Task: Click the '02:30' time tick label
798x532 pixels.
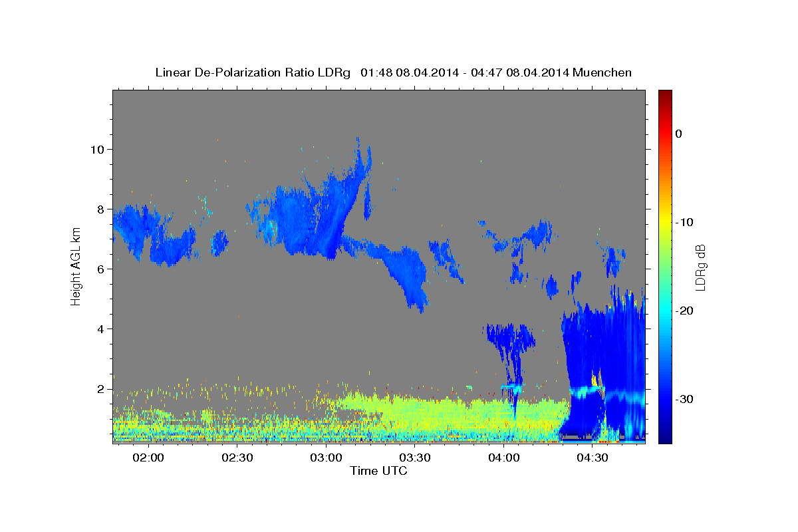Action: click(x=237, y=458)
